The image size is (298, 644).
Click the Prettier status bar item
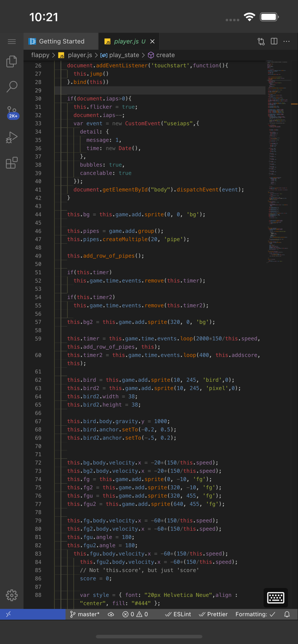click(213, 614)
